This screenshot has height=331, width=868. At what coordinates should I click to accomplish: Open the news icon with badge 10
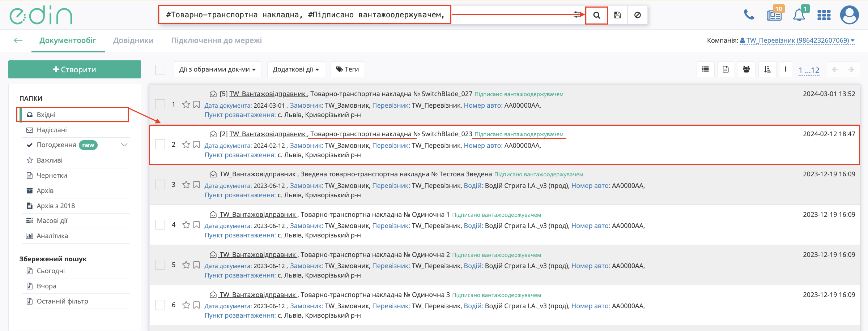(x=774, y=15)
